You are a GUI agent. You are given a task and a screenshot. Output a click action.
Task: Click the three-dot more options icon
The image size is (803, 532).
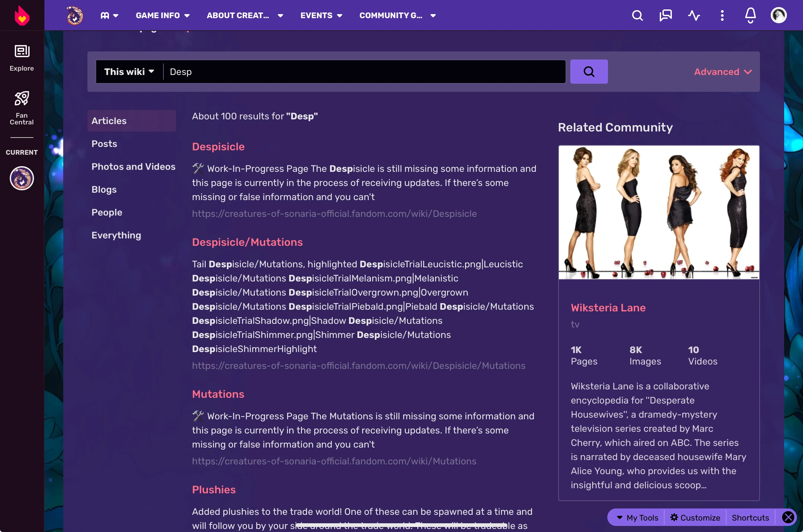point(722,15)
